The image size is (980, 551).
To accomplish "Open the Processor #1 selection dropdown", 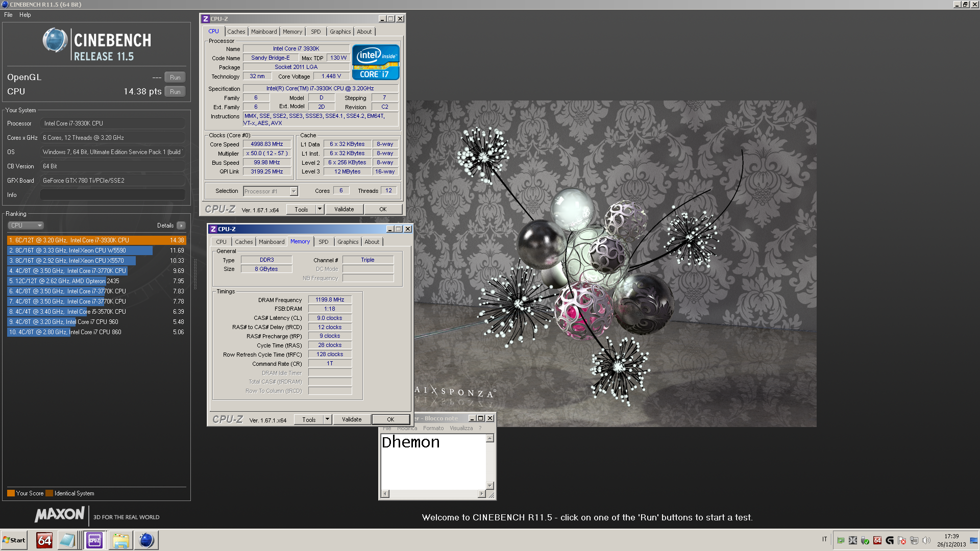I will pos(270,191).
